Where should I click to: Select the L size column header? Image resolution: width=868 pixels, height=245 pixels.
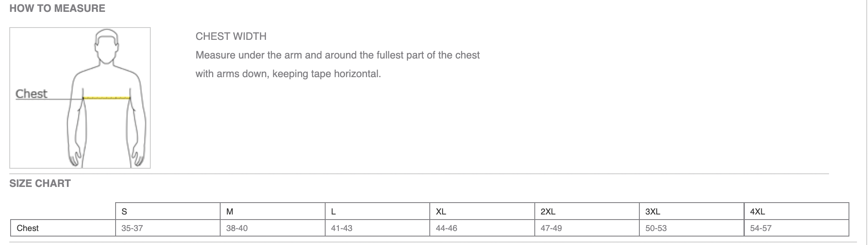(378, 212)
